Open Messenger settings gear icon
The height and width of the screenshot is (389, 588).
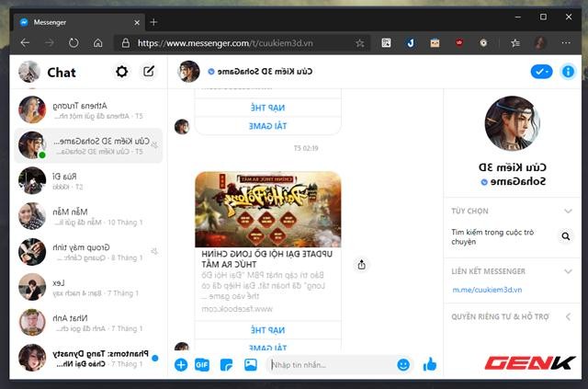[x=121, y=72]
